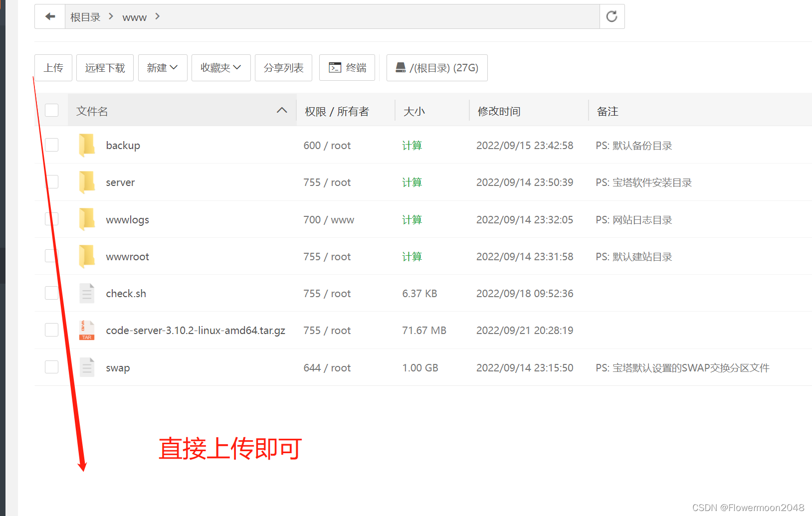812x516 pixels.
Task: Check the box for wwwlogs folder
Action: [52, 219]
